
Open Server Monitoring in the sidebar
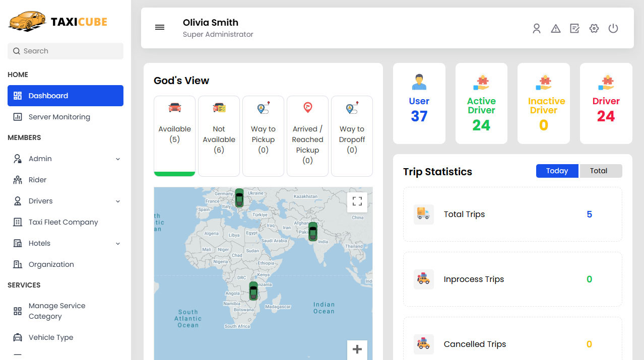click(x=59, y=117)
